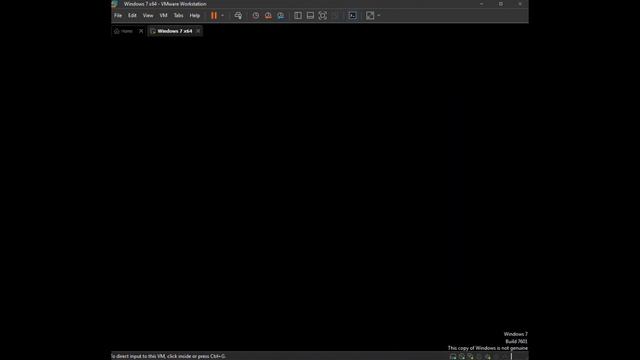Maximize the VMware Workstation window

[501, 4]
